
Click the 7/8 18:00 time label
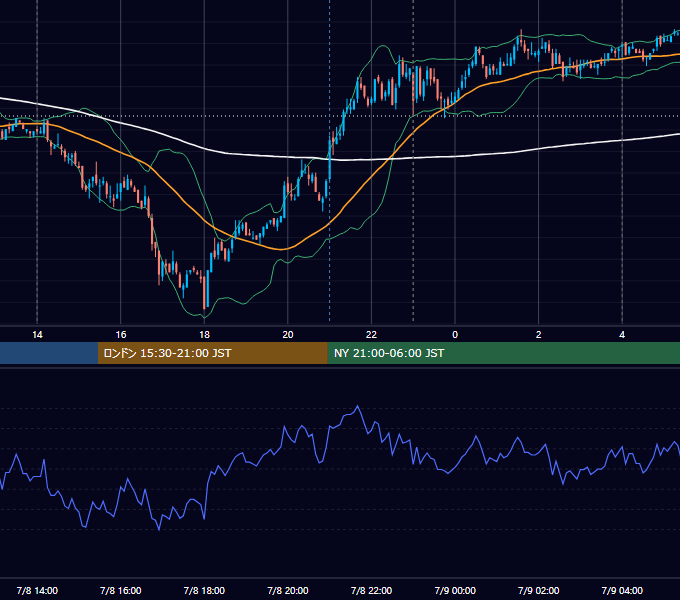click(204, 590)
